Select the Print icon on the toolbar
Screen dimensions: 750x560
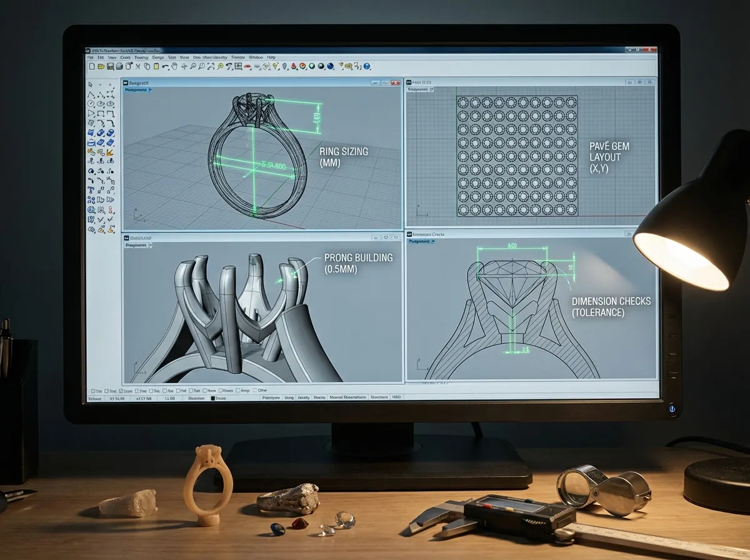point(119,65)
